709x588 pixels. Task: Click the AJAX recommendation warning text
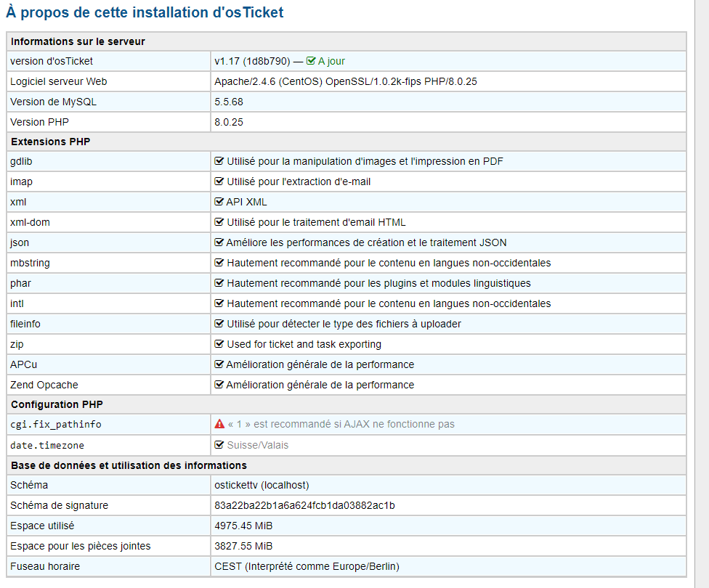[341, 425]
